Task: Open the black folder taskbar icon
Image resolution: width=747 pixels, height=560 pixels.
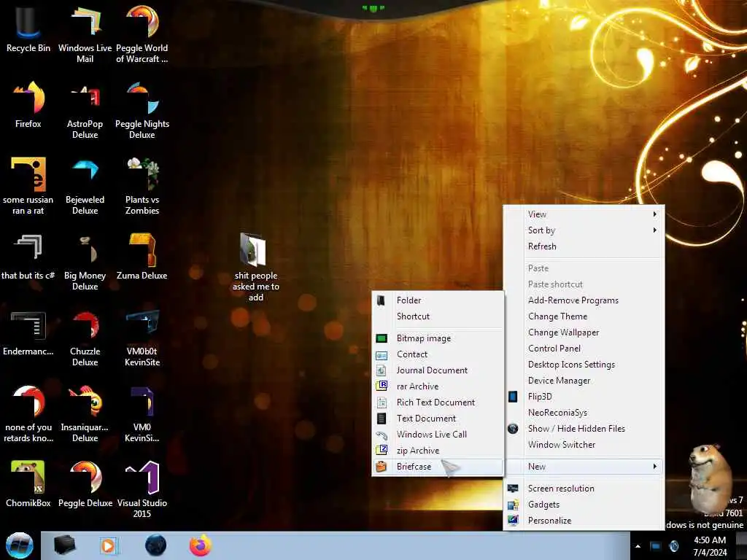Action: click(64, 545)
